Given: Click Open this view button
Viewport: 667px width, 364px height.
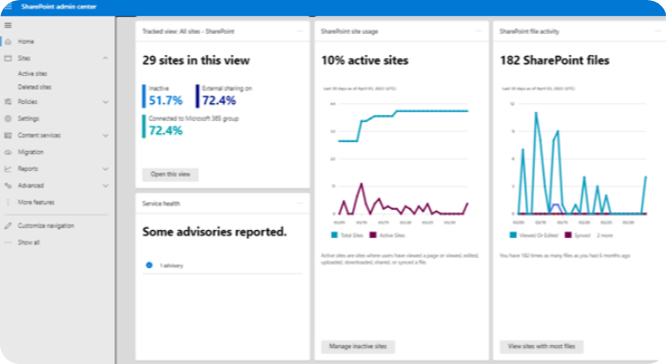Looking at the screenshot, I should [170, 174].
